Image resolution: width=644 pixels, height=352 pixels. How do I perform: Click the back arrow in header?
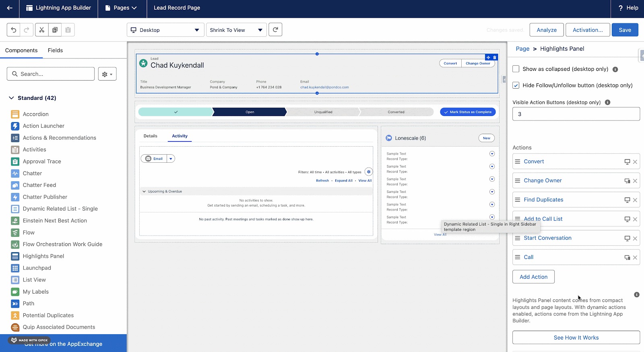point(10,8)
